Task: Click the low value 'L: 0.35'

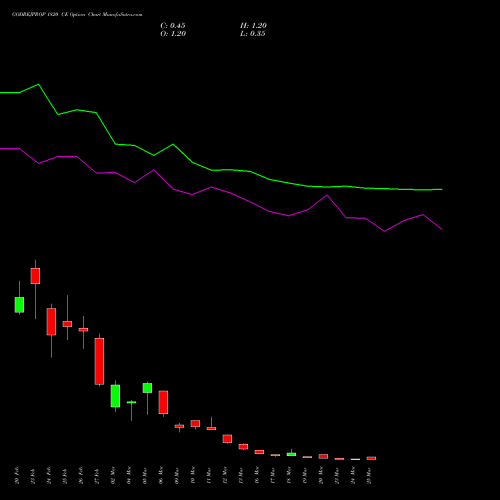Action: 253,34
